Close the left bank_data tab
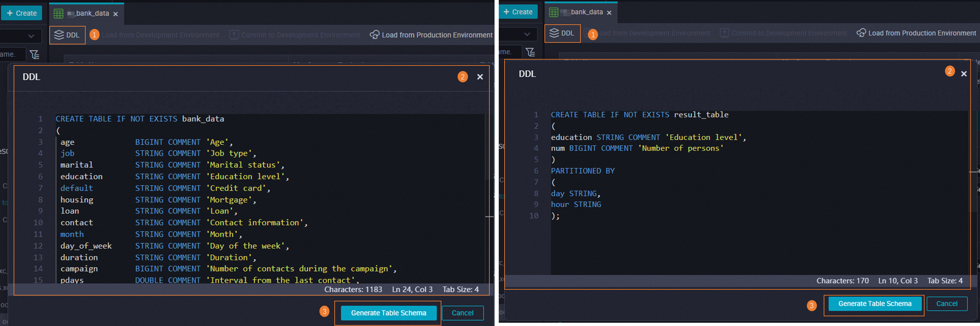Viewport: 980px width, 326px height. click(116, 14)
